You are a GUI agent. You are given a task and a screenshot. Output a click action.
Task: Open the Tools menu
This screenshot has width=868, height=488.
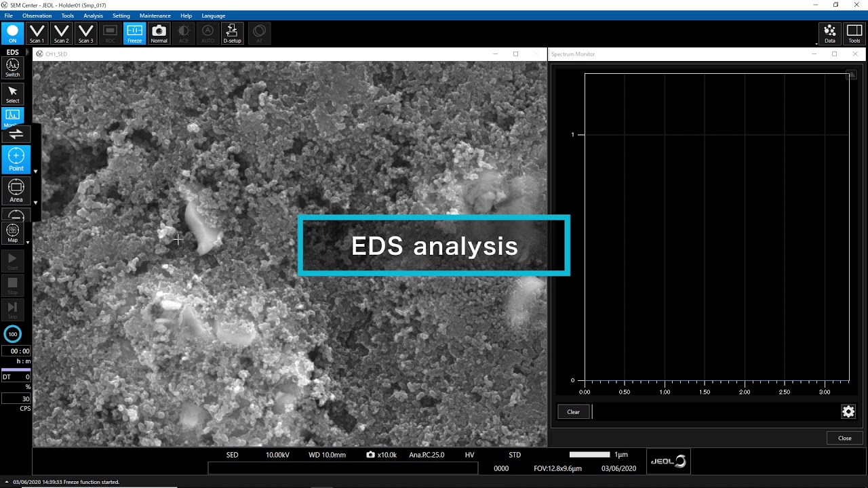[67, 16]
